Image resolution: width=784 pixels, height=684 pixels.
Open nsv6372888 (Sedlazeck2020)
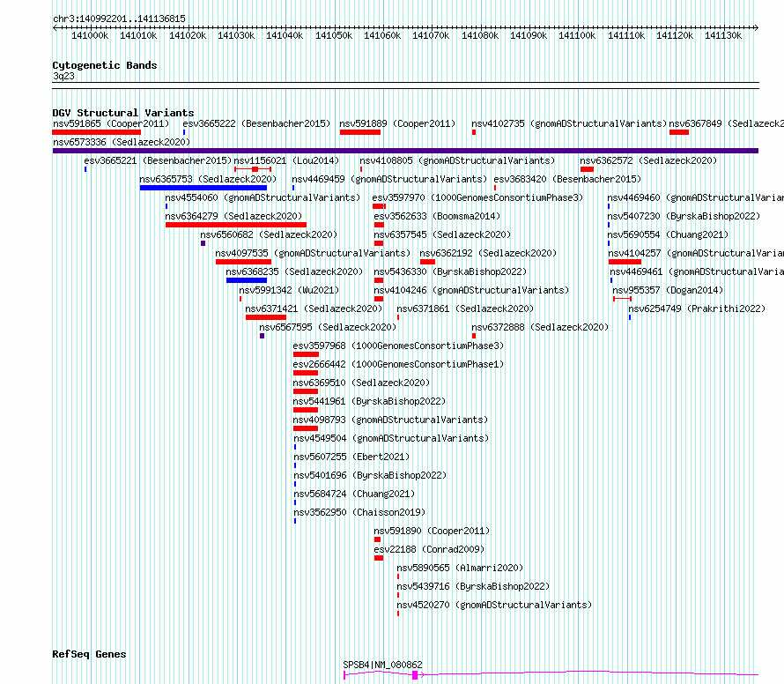[540, 327]
